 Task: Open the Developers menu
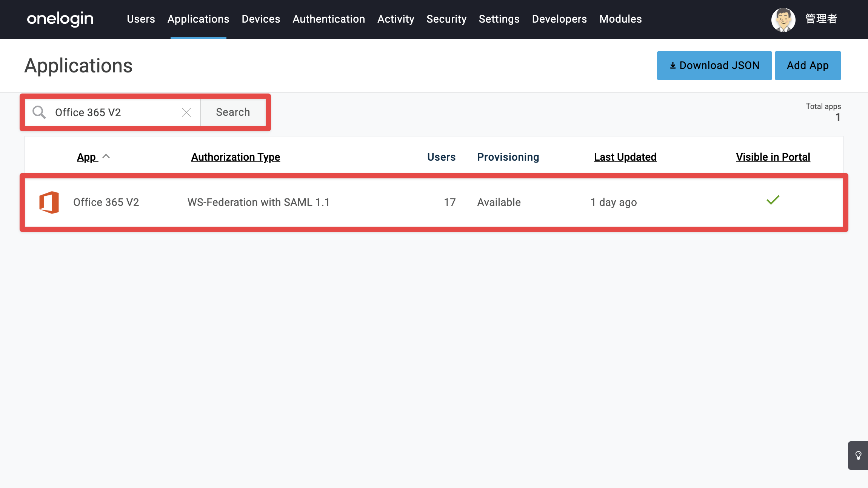(559, 19)
